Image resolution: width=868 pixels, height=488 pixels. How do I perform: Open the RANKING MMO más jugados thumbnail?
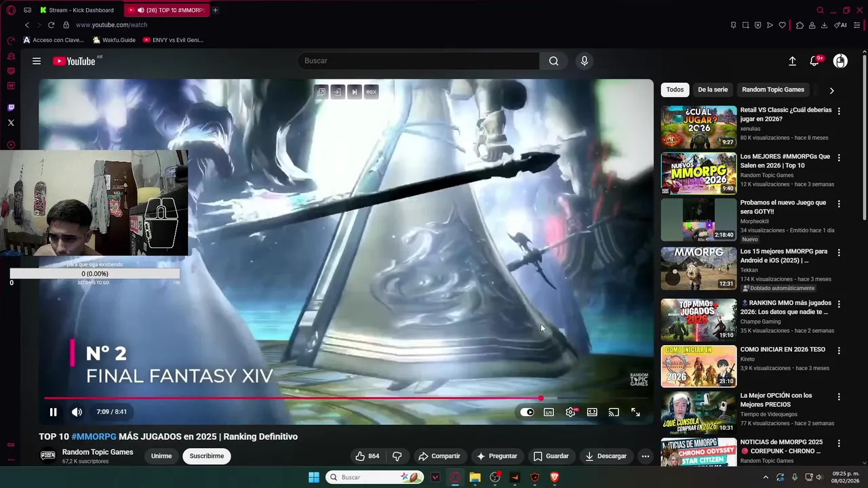(698, 320)
